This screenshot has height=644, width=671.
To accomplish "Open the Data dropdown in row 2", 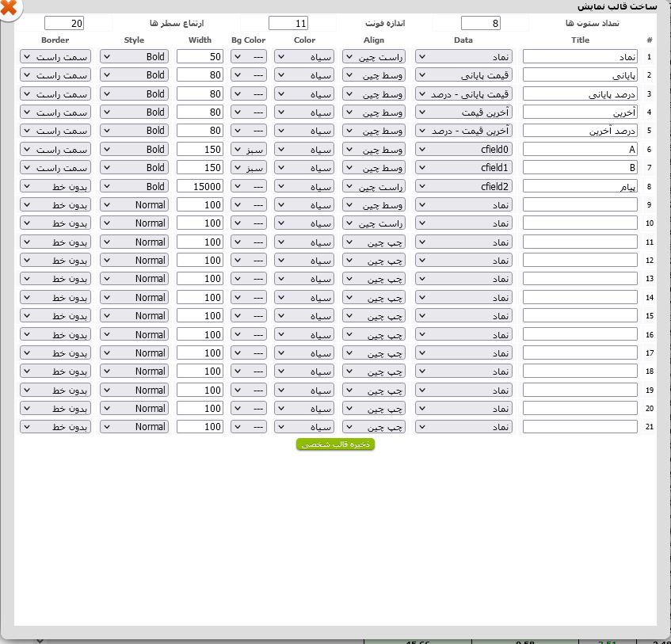I will click(x=464, y=75).
